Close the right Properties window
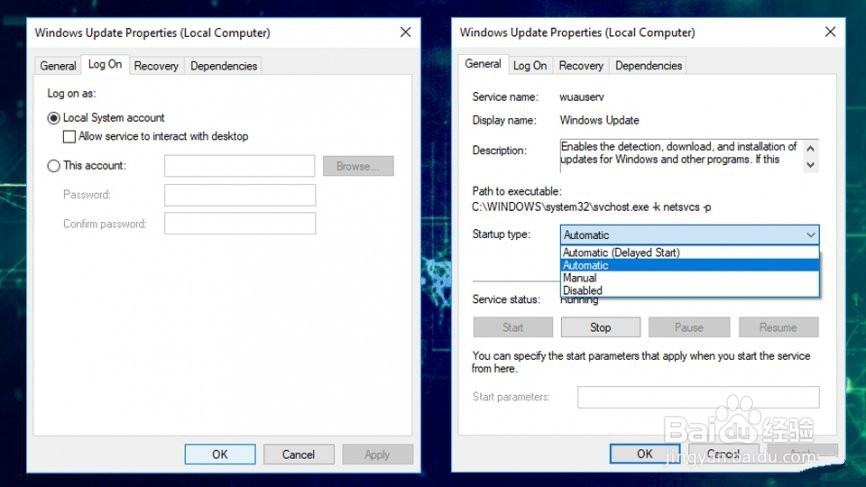The image size is (866, 487). click(x=830, y=32)
